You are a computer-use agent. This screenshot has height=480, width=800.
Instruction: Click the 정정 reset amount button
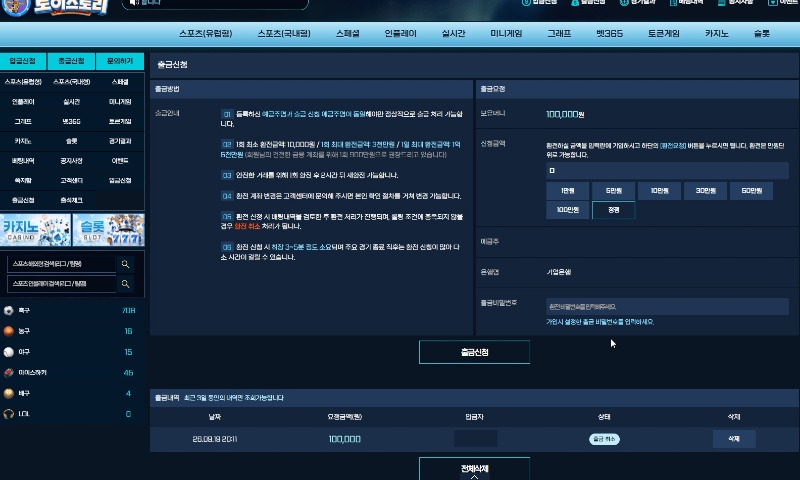(614, 210)
